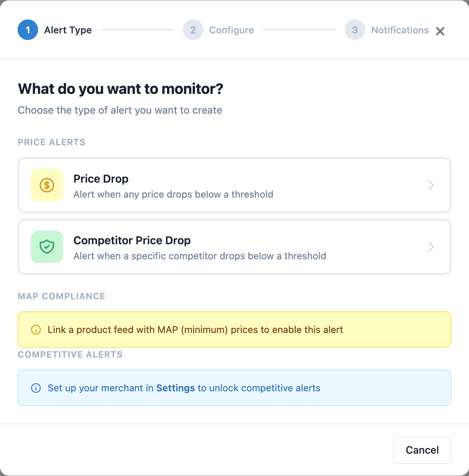469x476 pixels.
Task: Go to the Notifications step
Action: (x=400, y=30)
